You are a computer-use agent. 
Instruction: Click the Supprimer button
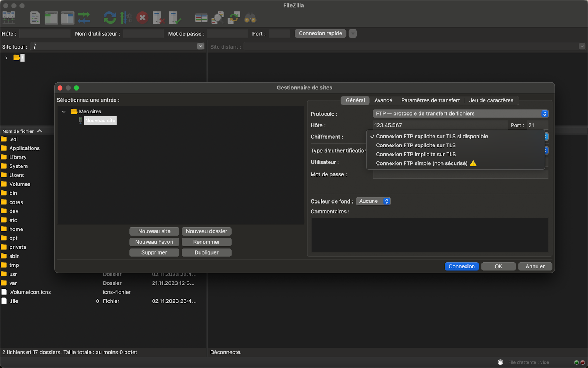(x=154, y=252)
